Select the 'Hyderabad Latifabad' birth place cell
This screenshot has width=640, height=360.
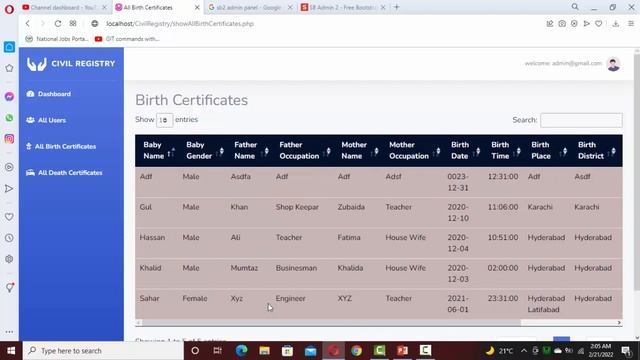(546, 304)
